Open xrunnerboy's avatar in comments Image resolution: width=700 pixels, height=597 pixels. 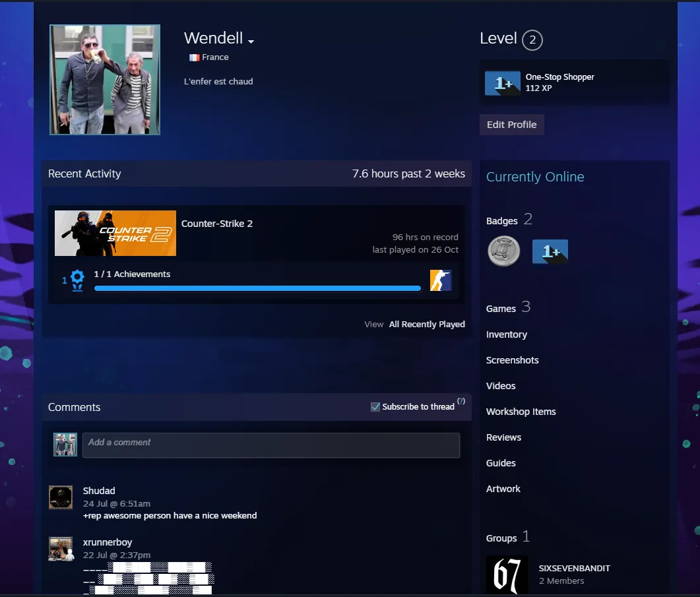click(60, 549)
